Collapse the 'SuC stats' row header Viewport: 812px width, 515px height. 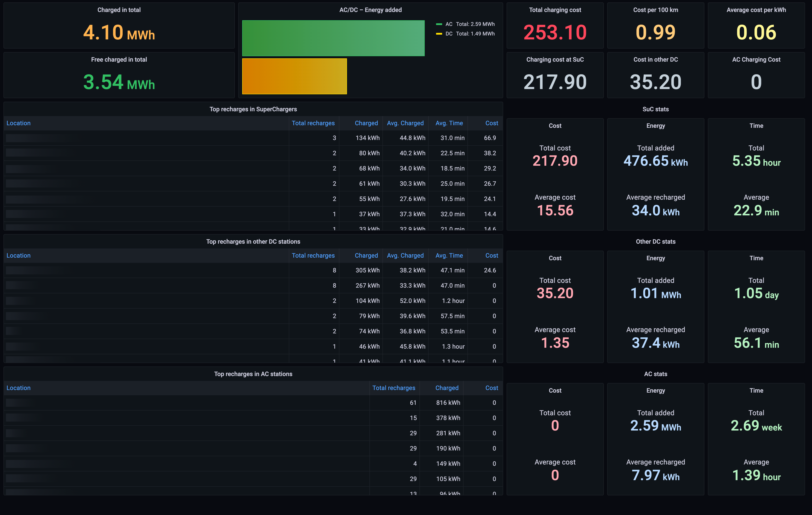tap(655, 109)
